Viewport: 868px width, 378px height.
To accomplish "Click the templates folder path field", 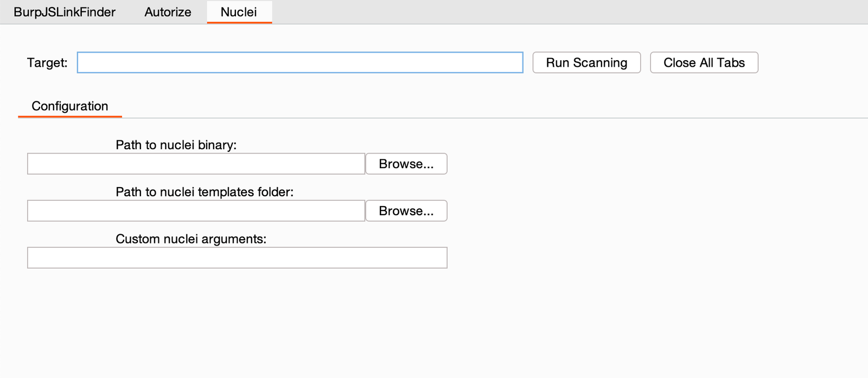I will (x=196, y=211).
